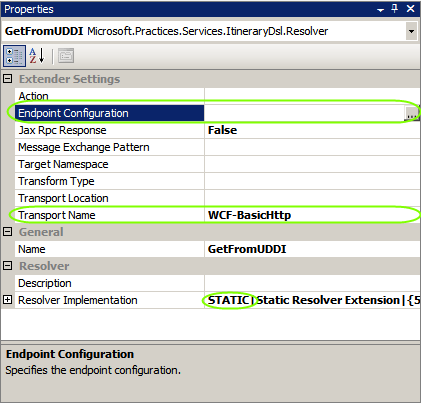Switch to Categorized view icon
This screenshot has height=403, width=421.
pos(14,56)
